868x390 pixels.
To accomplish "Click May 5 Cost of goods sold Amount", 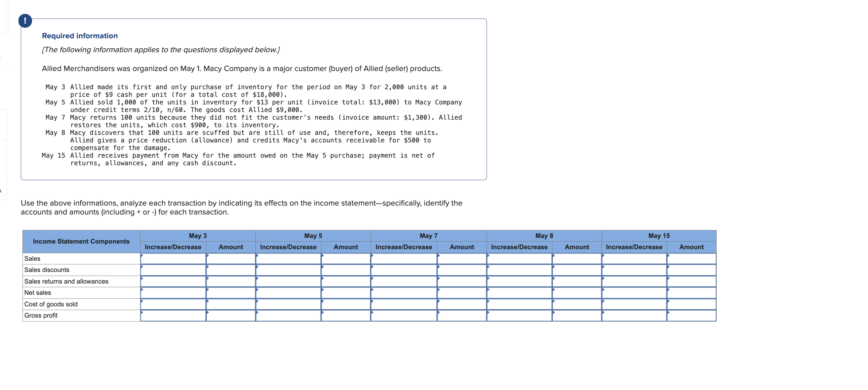I will [346, 304].
